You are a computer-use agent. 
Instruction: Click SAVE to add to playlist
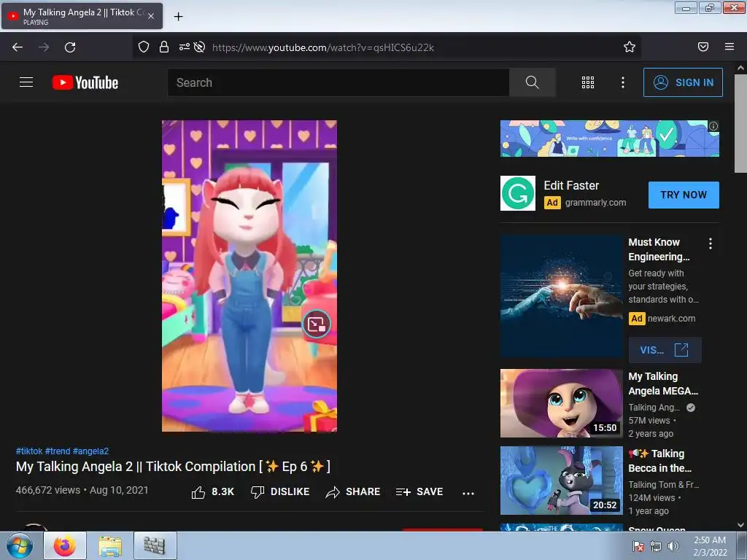[419, 492]
